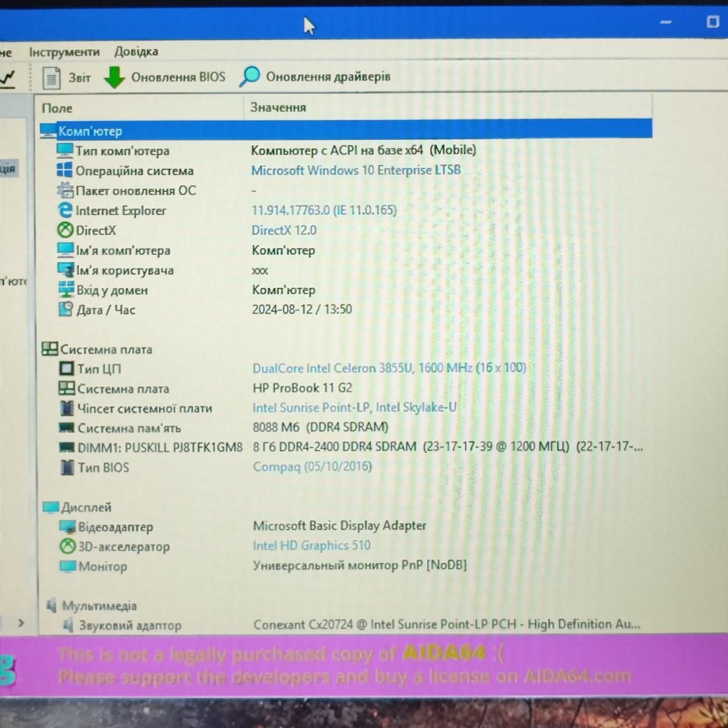The width and height of the screenshot is (728, 728).
Task: Click the Чіпсет системної плати chip icon
Action: coord(67,408)
